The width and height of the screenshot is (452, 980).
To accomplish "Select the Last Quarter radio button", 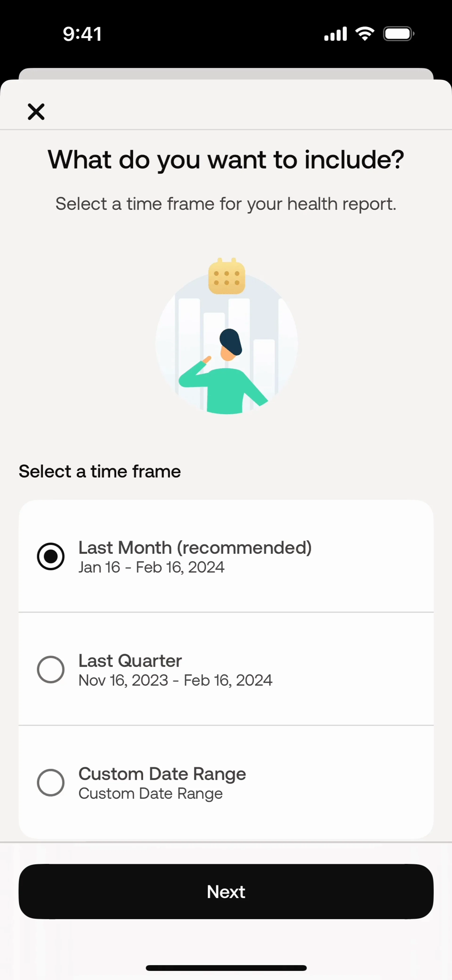I will click(x=51, y=669).
